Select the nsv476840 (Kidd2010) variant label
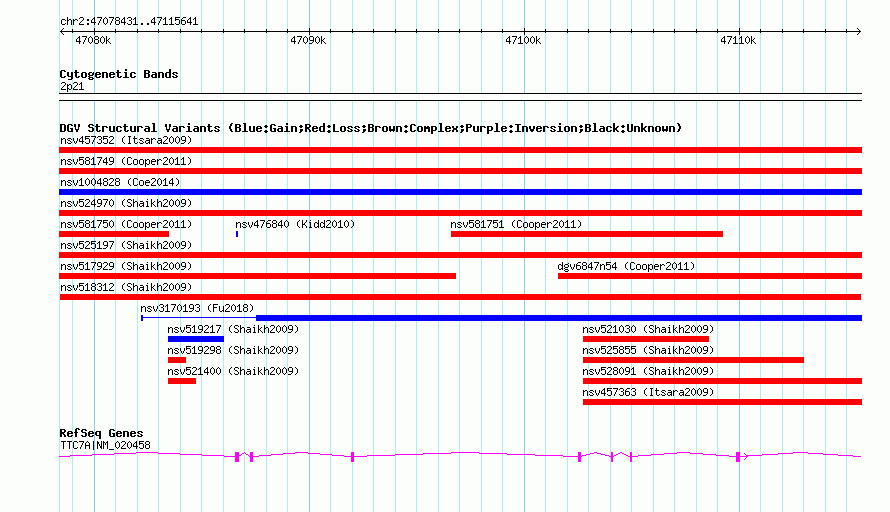This screenshot has width=890, height=512. [295, 224]
